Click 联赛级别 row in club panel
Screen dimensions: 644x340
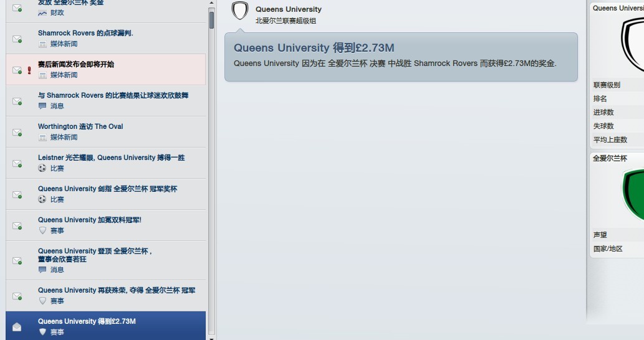coord(617,85)
